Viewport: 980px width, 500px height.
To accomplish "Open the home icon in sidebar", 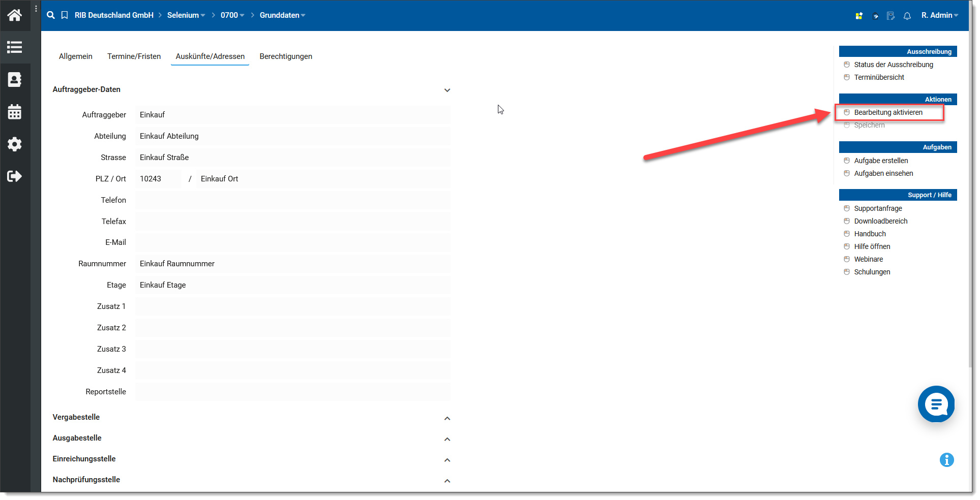I will coord(15,15).
